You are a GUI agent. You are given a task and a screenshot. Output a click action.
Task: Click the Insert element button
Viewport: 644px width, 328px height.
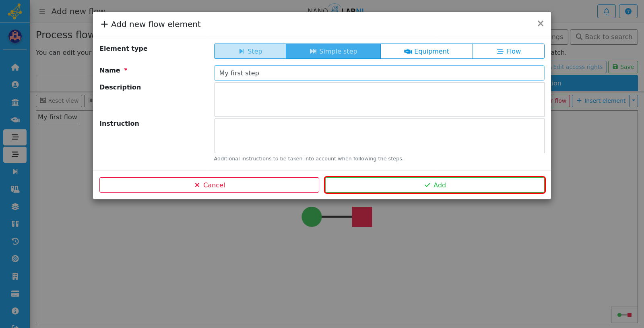point(601,101)
